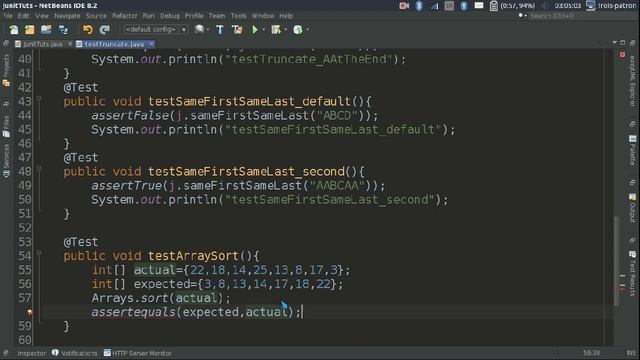Click the assertequals text on line 58
Viewport: 640px width, 360px height.
133,312
